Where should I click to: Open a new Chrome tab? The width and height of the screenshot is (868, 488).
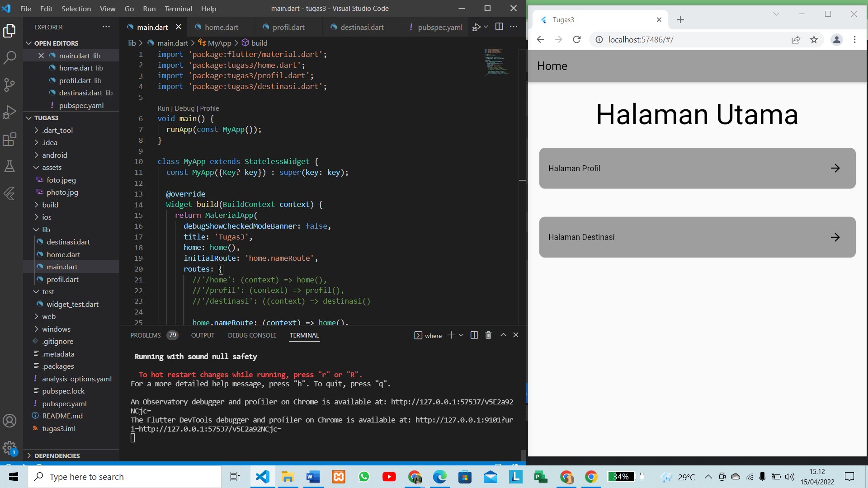point(680,19)
